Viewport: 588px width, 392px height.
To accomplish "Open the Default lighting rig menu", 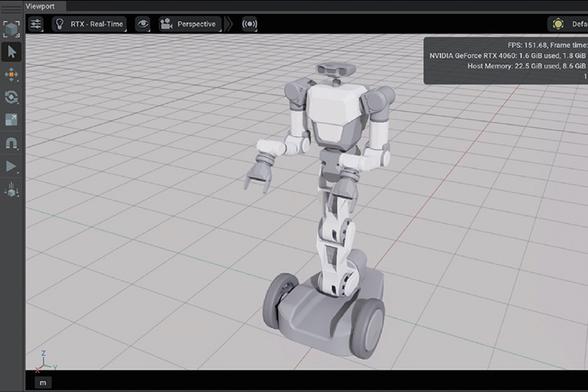I will pos(567,24).
